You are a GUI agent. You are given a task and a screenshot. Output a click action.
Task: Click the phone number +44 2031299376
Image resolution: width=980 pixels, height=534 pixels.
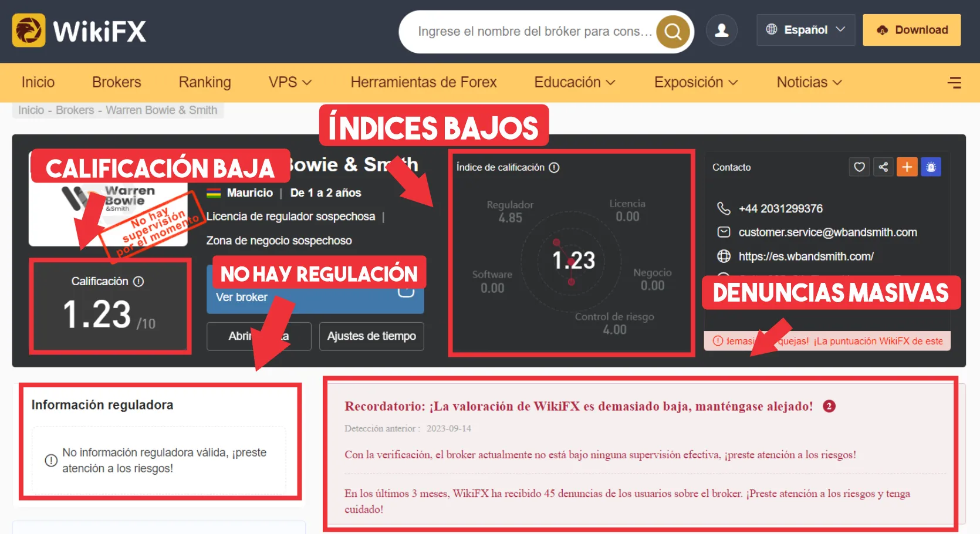(x=780, y=208)
